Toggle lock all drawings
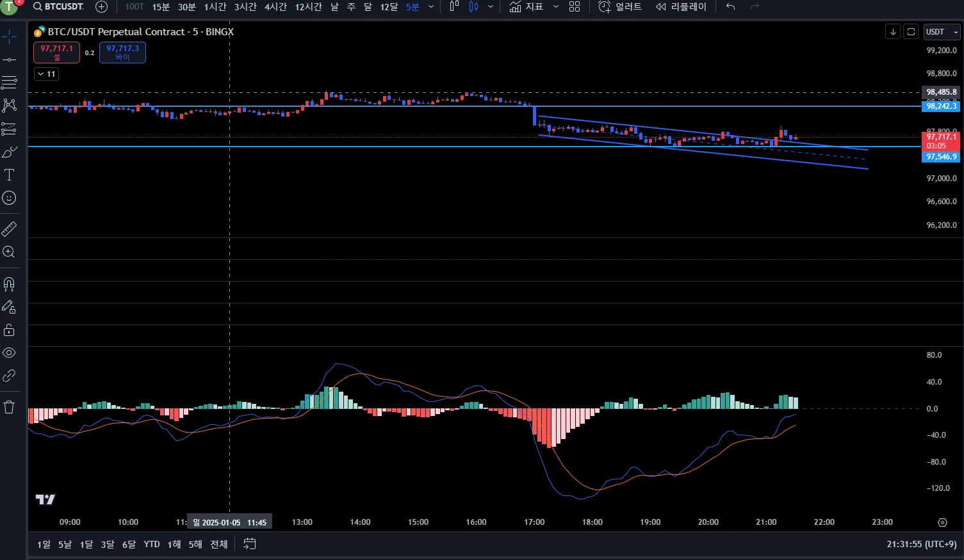 tap(9, 330)
